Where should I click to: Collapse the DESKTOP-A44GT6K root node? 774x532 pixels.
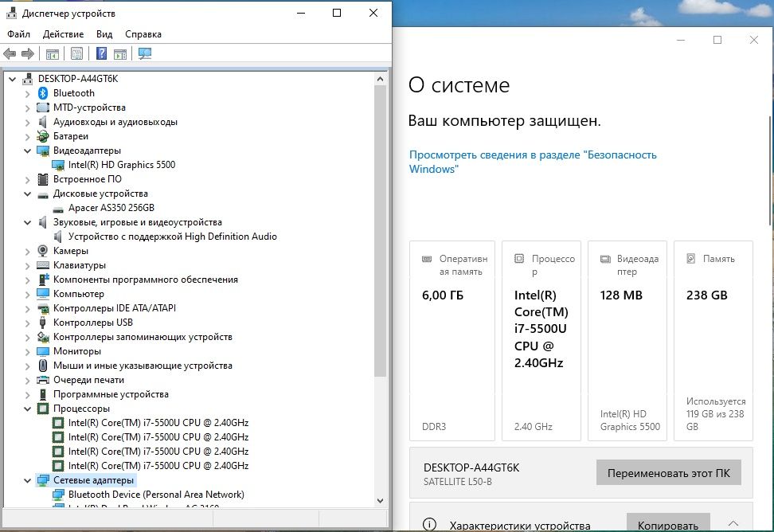12,79
